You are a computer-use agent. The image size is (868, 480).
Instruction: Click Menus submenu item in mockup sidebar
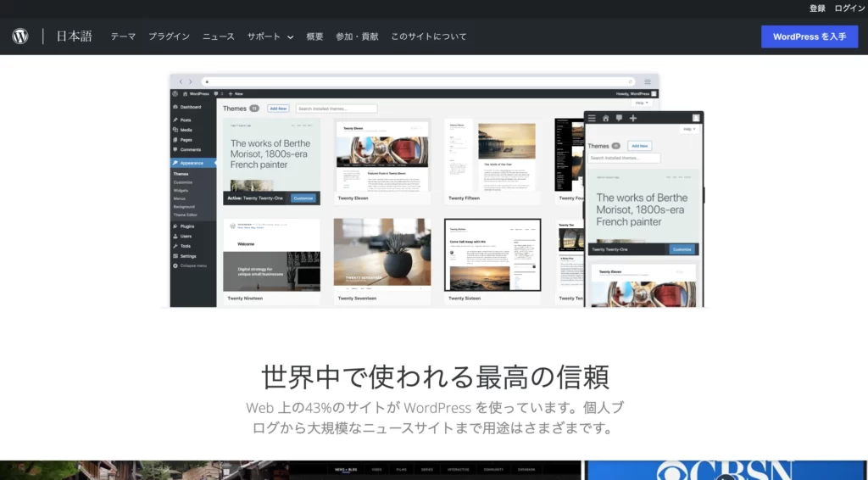(180, 198)
